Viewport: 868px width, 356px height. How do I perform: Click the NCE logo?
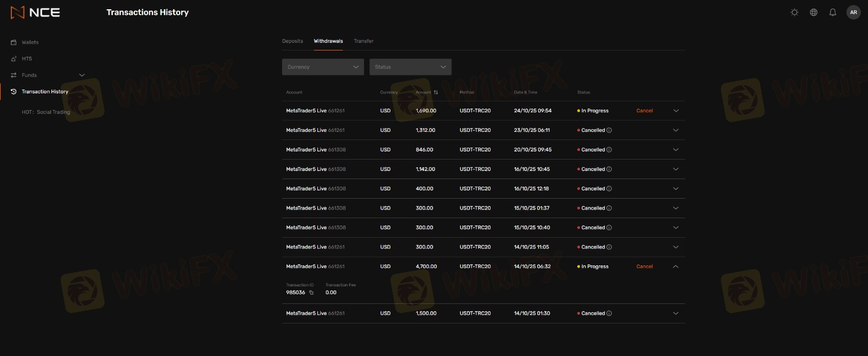tap(36, 12)
